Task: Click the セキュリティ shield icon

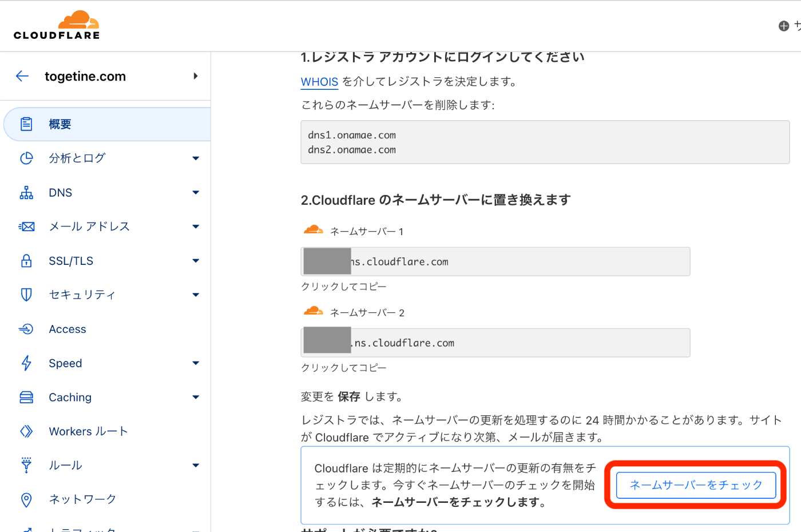Action: 26,295
